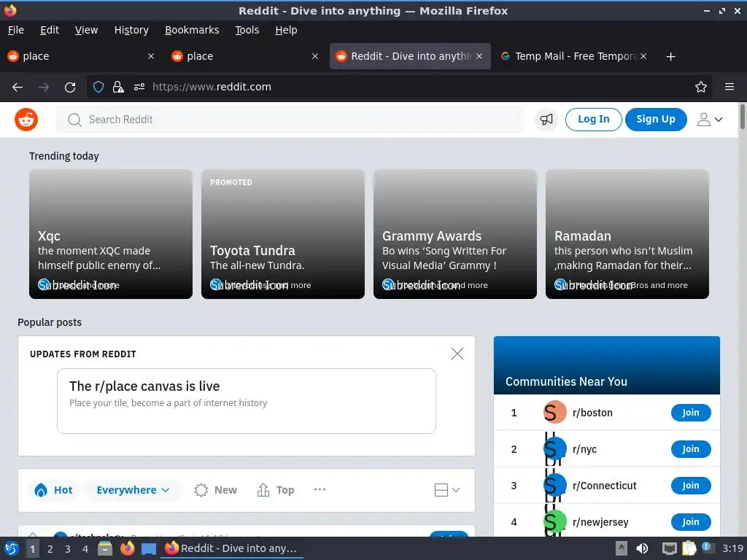This screenshot has width=747, height=560.
Task: Launch Firefox from taskbar launcher
Action: [x=127, y=548]
